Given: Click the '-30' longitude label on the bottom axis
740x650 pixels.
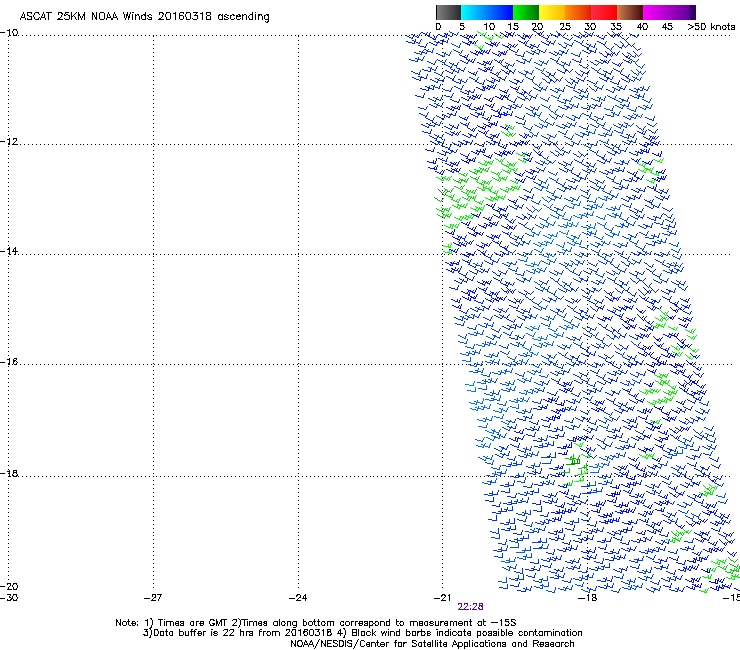Looking at the screenshot, I should point(9,598).
